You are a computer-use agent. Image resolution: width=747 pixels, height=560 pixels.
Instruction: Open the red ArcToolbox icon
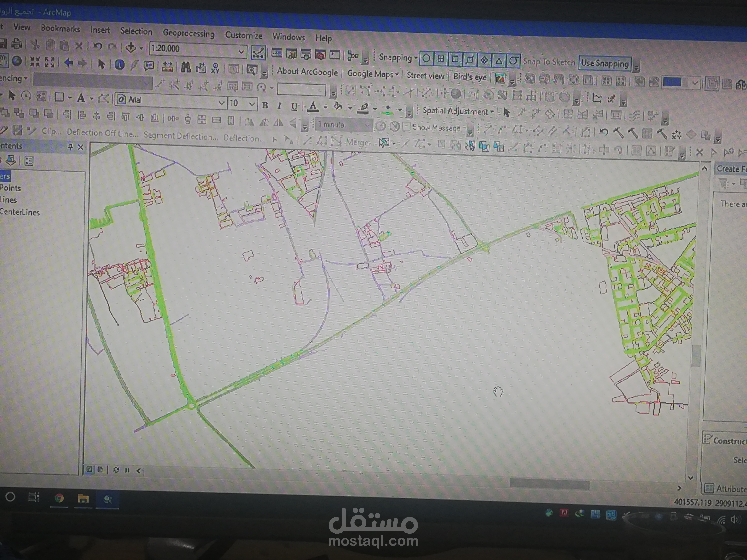[x=320, y=54]
